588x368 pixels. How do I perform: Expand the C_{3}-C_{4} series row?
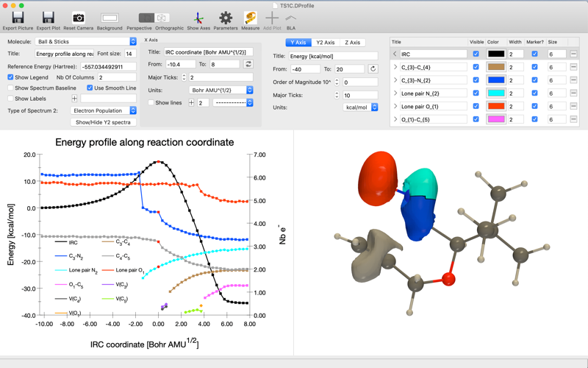tap(395, 67)
